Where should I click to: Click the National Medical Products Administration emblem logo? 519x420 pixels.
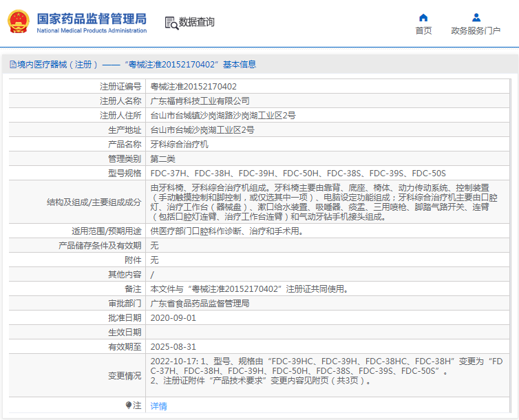tap(18, 22)
